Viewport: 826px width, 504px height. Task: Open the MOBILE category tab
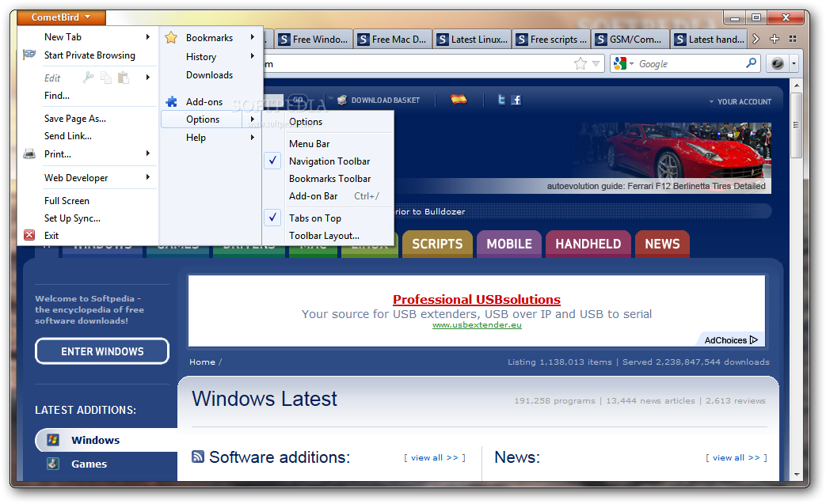coord(509,244)
